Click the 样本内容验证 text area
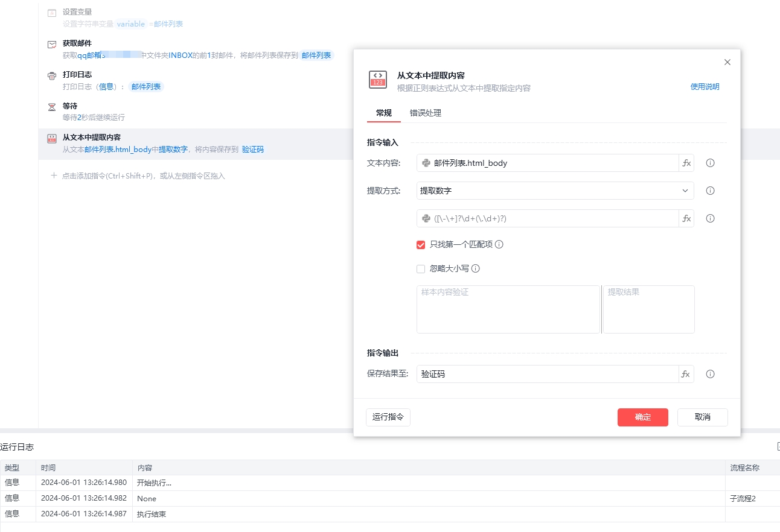The height and width of the screenshot is (532, 780). tap(508, 309)
